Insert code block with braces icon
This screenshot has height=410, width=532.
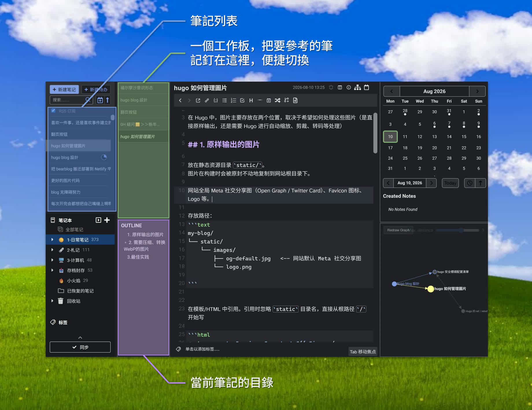[216, 100]
